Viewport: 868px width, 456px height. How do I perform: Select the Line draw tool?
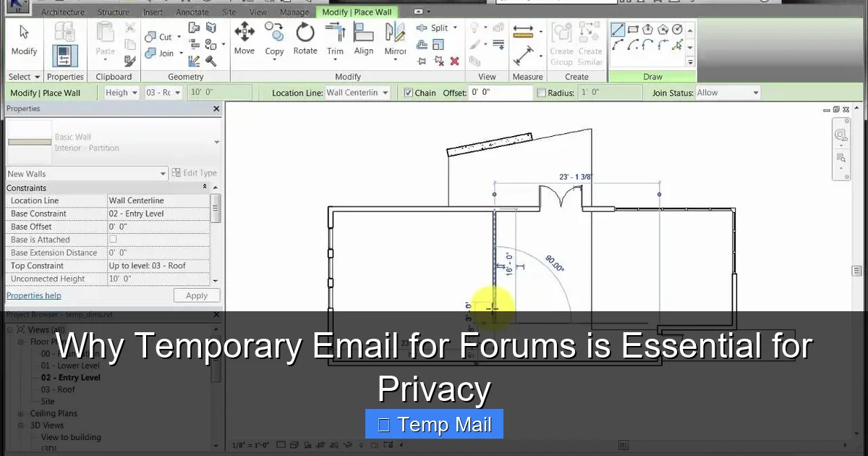click(x=618, y=30)
